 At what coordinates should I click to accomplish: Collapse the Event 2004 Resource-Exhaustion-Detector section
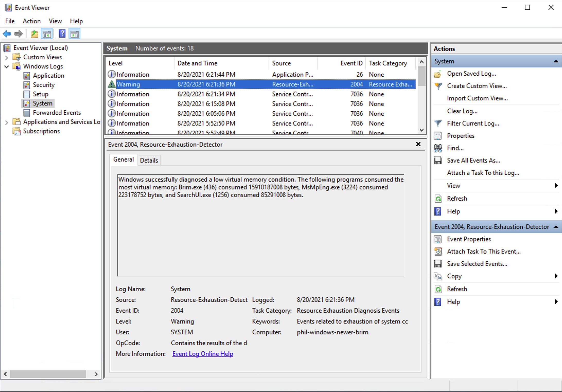point(556,227)
